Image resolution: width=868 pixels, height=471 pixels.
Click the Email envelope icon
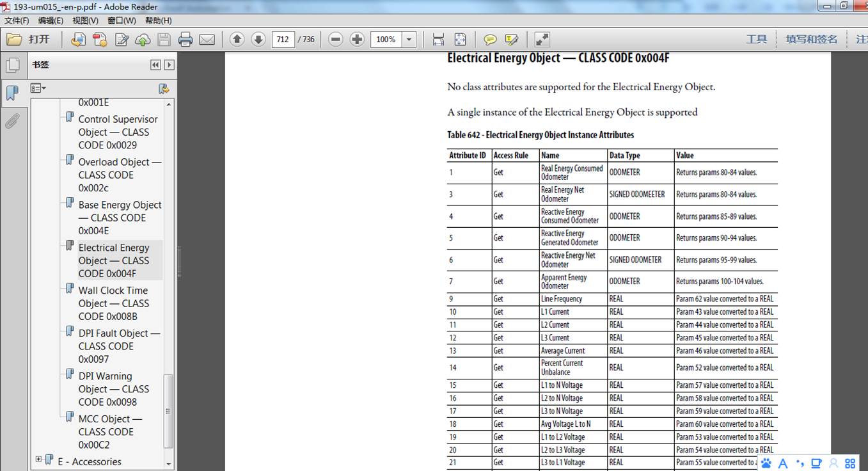coord(207,40)
